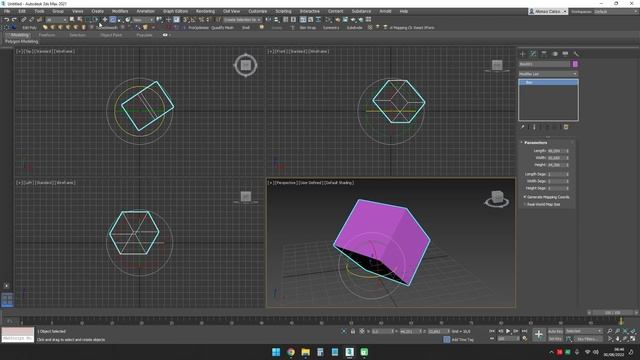640x360 pixels.
Task: Click Configure Modifier Sets icon
Action: [x=566, y=127]
